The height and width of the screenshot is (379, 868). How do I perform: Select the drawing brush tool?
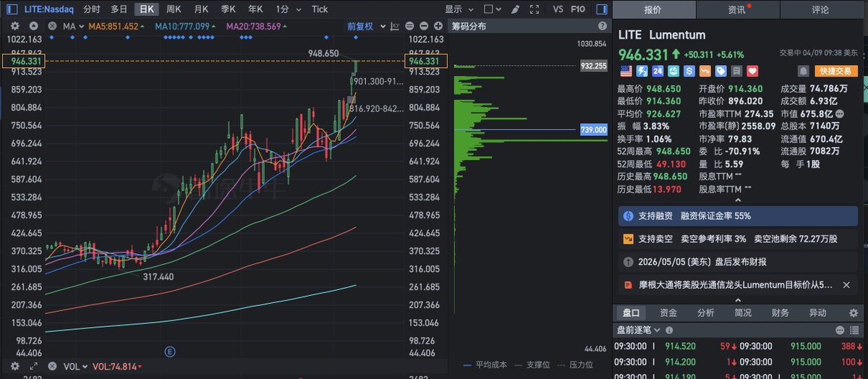click(x=515, y=9)
